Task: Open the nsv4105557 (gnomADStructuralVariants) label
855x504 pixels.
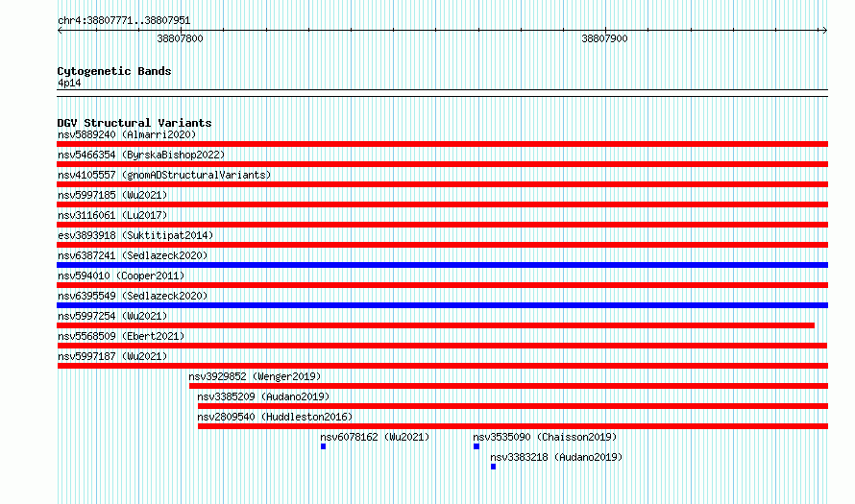Action: click(x=164, y=175)
